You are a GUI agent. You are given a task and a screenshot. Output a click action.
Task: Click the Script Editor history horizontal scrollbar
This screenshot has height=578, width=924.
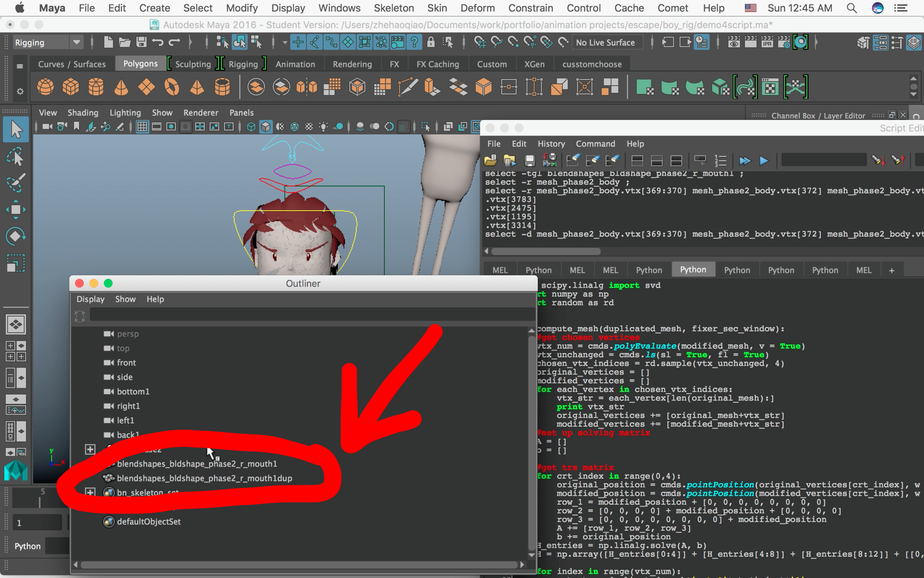click(x=546, y=251)
